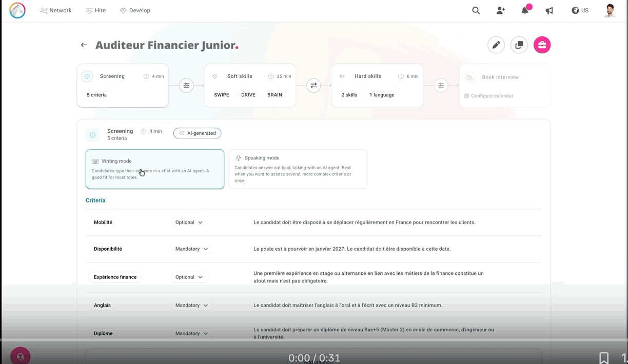
Task: Open the Optional dropdown for Expérience finance
Action: (x=189, y=277)
